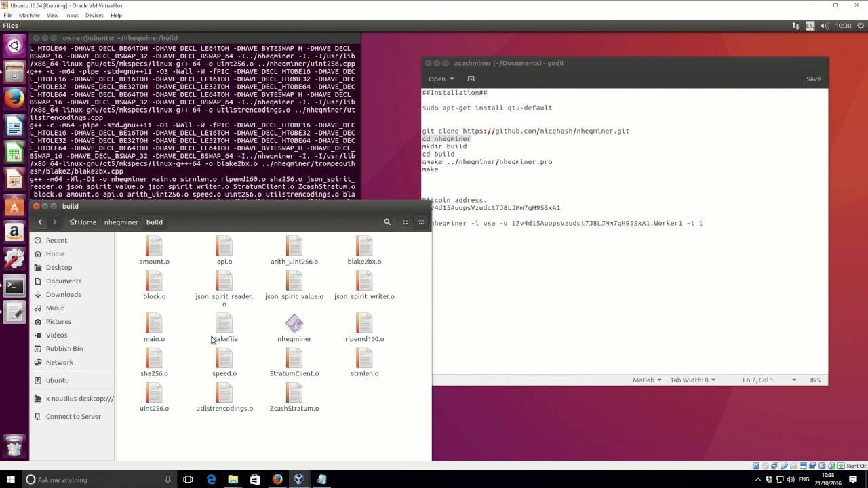The width and height of the screenshot is (868, 488).
Task: Open LibreOffice Calc from launcher
Action: [x=14, y=152]
